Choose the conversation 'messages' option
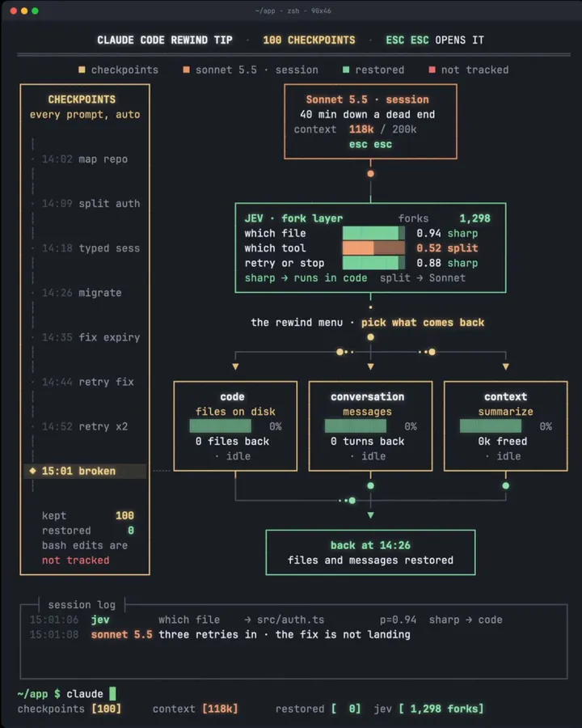 [367, 412]
